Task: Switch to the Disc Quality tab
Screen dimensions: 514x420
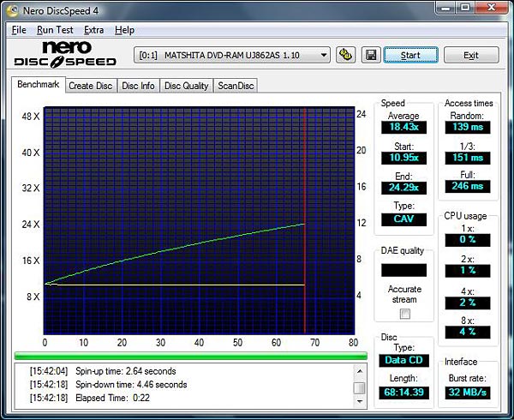Action: (x=186, y=86)
